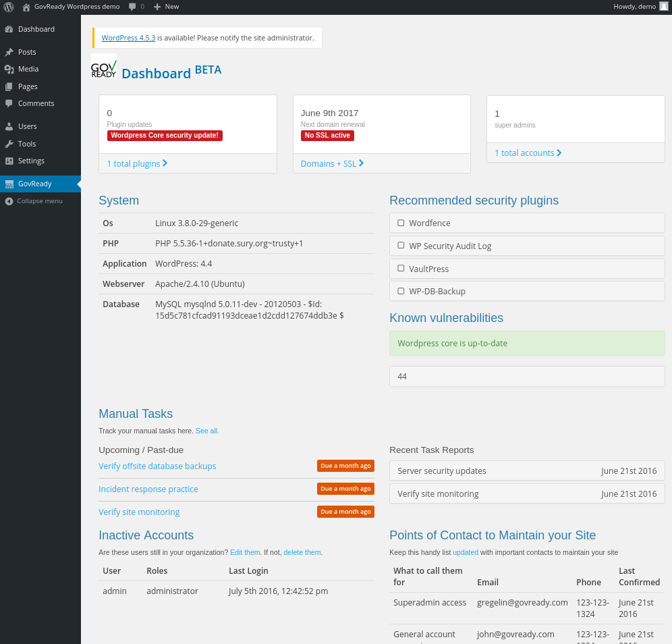Tick the VaultPress checkbox
Screen dimensions: 672x644
click(x=401, y=269)
